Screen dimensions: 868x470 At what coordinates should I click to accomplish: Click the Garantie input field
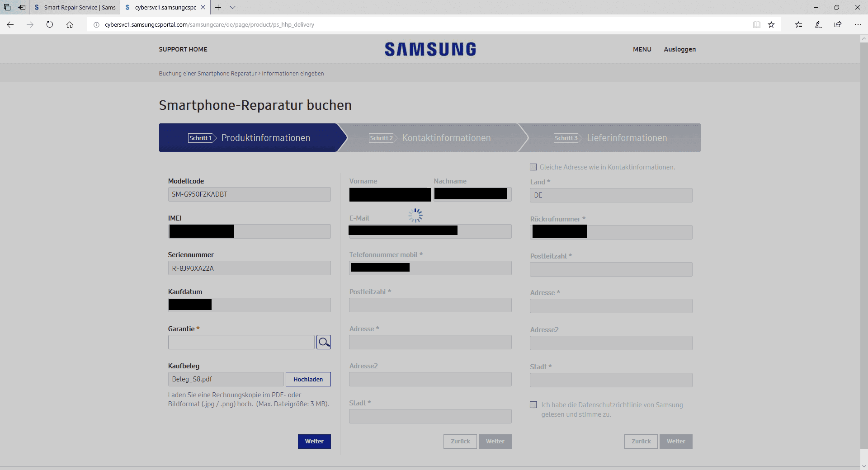pyautogui.click(x=241, y=342)
